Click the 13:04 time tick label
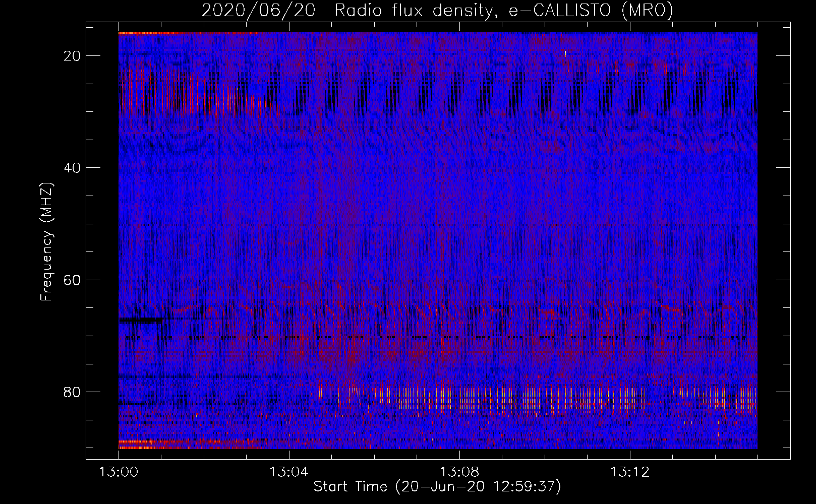 pyautogui.click(x=288, y=472)
